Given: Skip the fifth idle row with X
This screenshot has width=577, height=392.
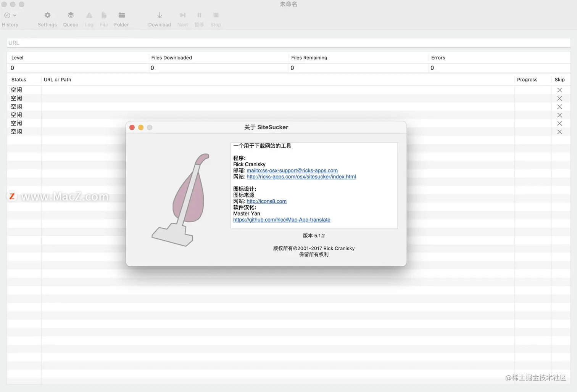Looking at the screenshot, I should pyautogui.click(x=559, y=124).
